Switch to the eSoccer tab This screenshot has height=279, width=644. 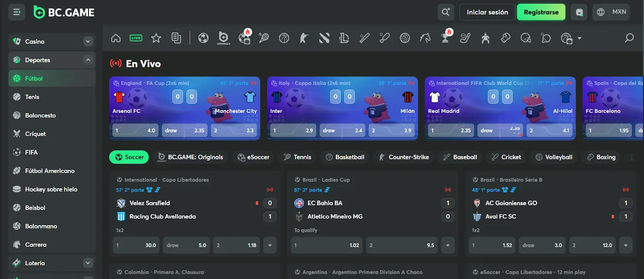(x=253, y=157)
